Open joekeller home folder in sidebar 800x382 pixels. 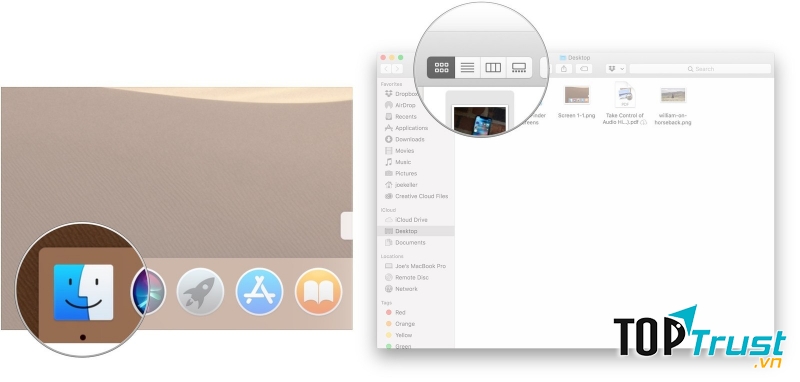point(401,185)
